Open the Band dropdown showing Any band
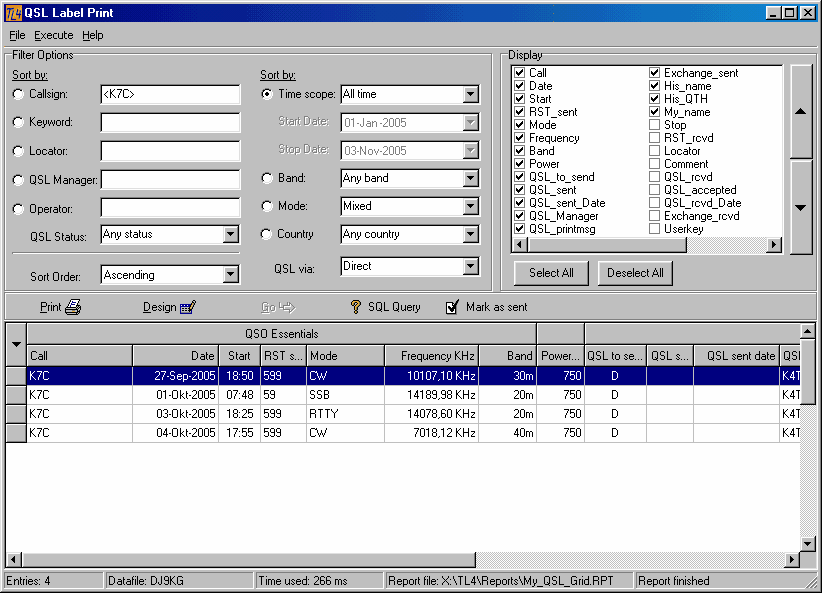 tap(471, 178)
